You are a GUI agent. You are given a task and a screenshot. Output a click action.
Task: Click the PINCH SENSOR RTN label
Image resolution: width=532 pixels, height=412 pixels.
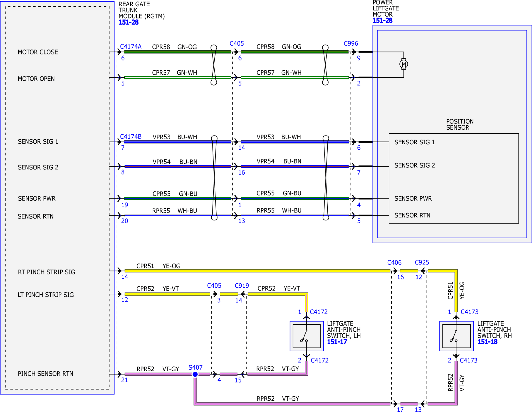point(45,374)
